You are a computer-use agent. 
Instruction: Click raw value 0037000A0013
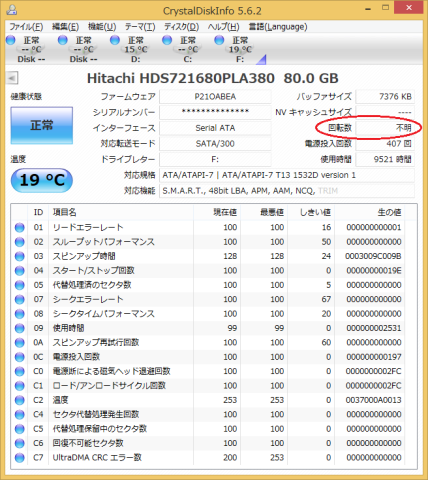tap(373, 400)
